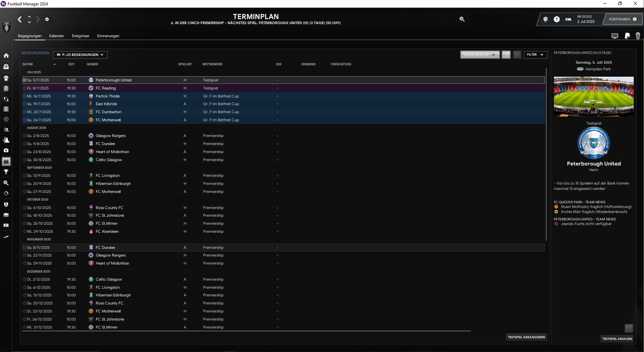Click the coffee cup icon top right
Viewport: 644px width, 352px height.
click(x=638, y=36)
